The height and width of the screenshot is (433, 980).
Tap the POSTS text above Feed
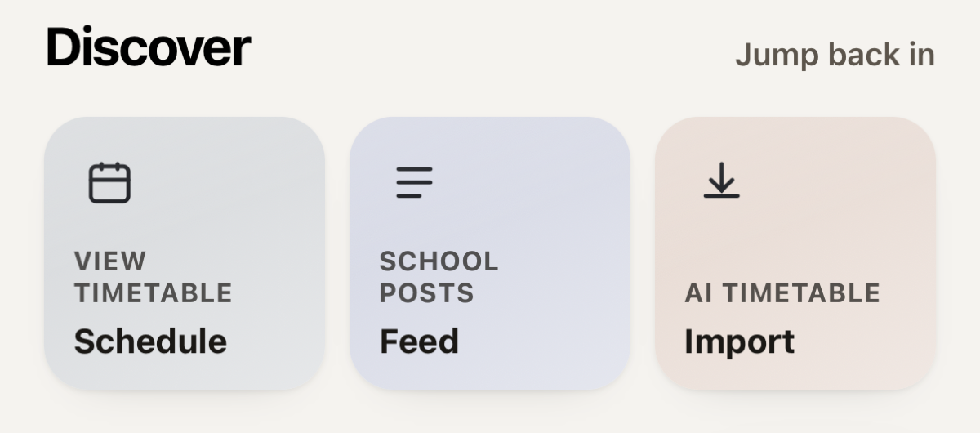click(x=426, y=292)
